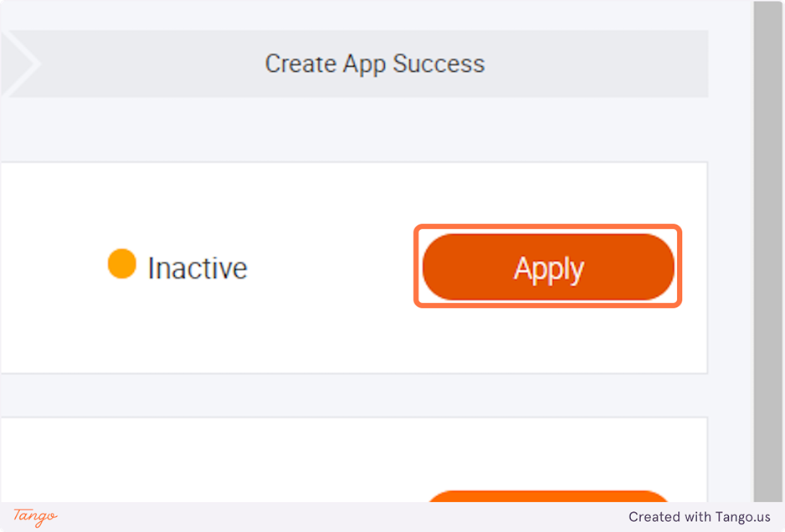Click the orange Apply button
This screenshot has width=785, height=532.
click(x=548, y=268)
